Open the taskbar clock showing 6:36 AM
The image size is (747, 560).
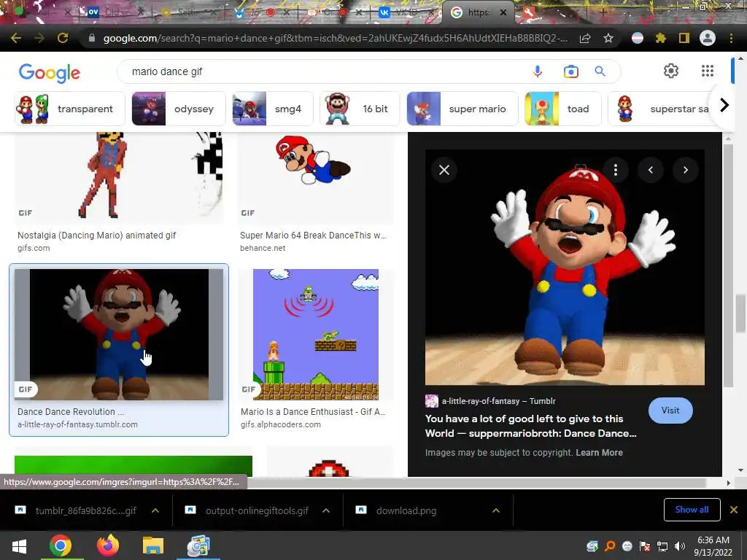click(713, 546)
